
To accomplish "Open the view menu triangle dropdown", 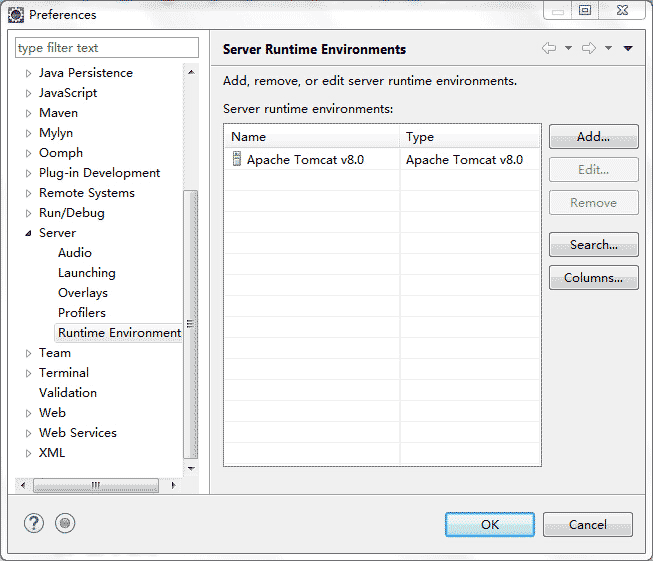I will coord(628,48).
